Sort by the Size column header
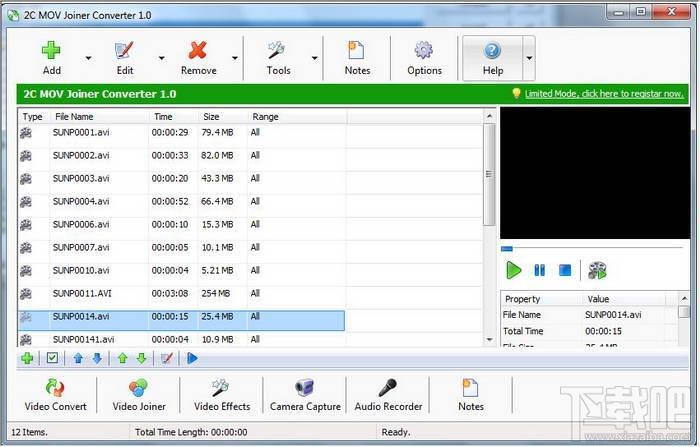 pos(222,117)
